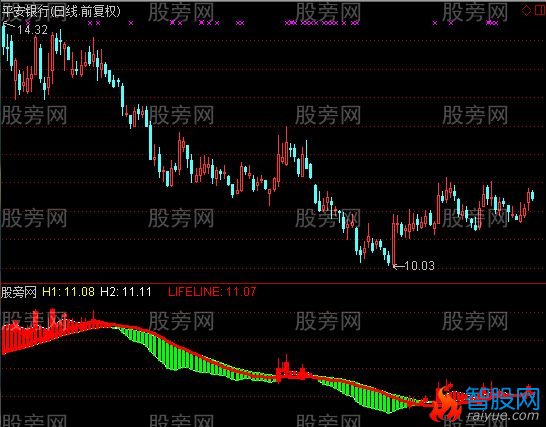Click the H1: 11.08 indicator value
Screen dimensions: 546x427
coord(68,292)
